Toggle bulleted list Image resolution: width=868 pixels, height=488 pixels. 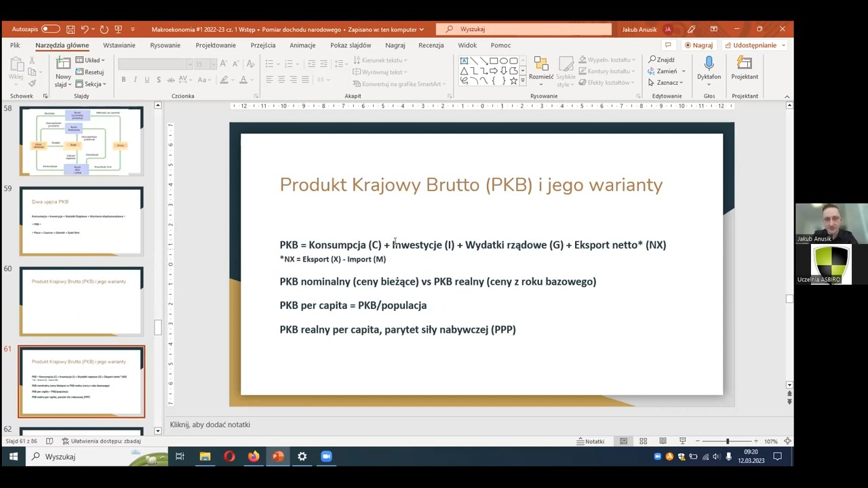269,64
